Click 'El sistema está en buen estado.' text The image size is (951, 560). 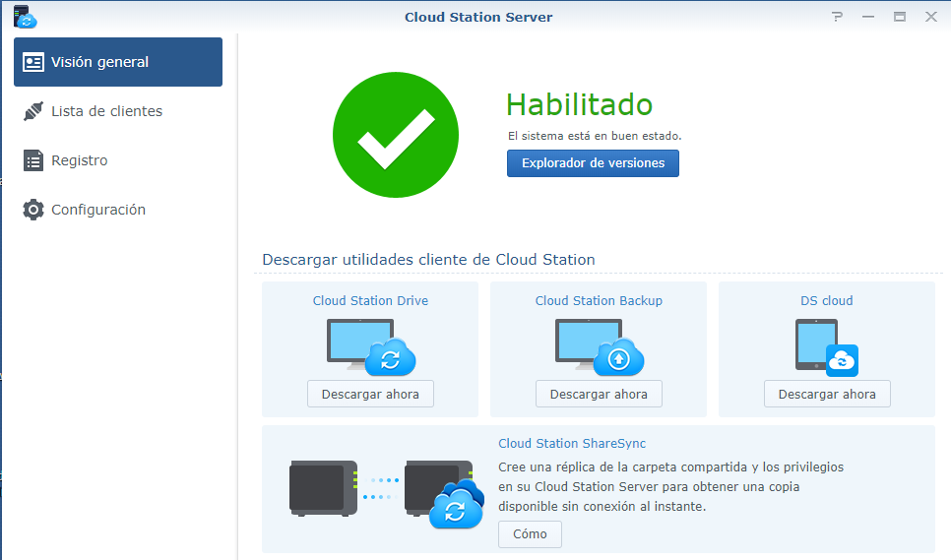pyautogui.click(x=595, y=136)
